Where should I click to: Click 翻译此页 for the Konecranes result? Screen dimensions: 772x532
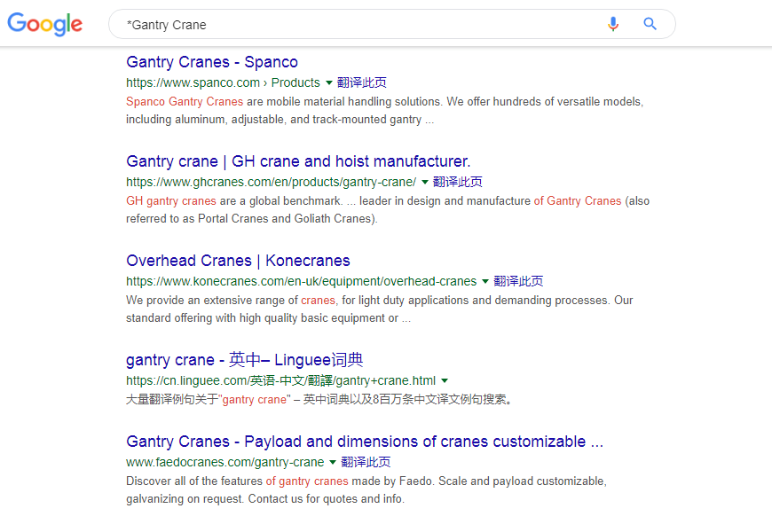pos(518,281)
